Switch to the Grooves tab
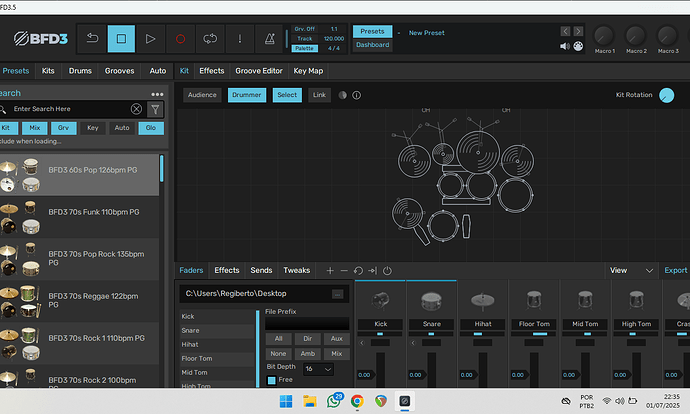Screen dimensions: 690x414 click(x=119, y=71)
